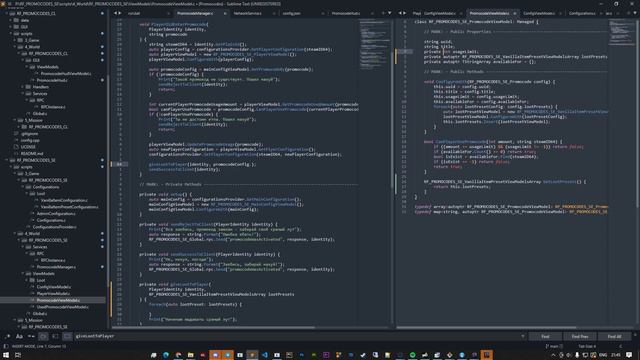
Task: Open UsedPromocodeViewModel.c in sidebar
Action: 62,307
